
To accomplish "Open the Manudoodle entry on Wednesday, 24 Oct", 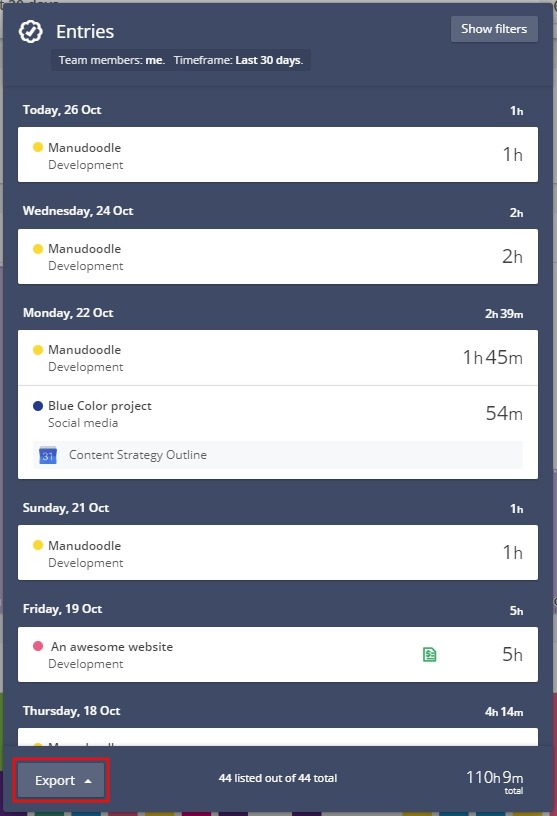I will click(278, 257).
